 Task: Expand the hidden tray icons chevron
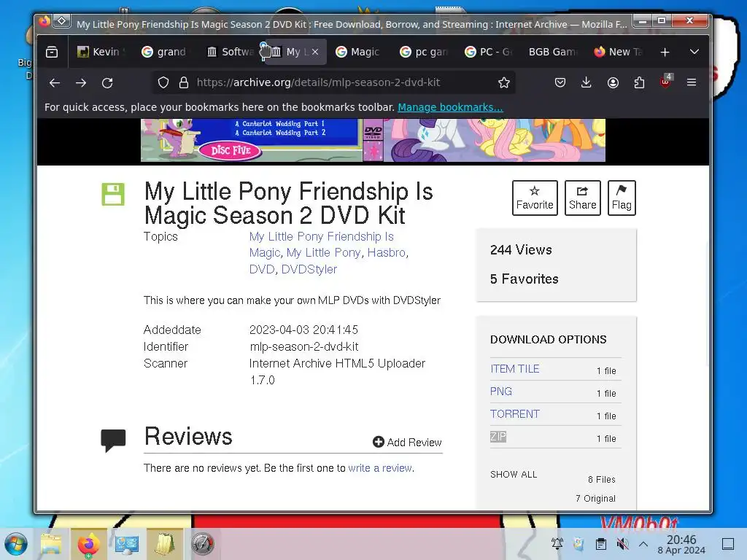643,544
